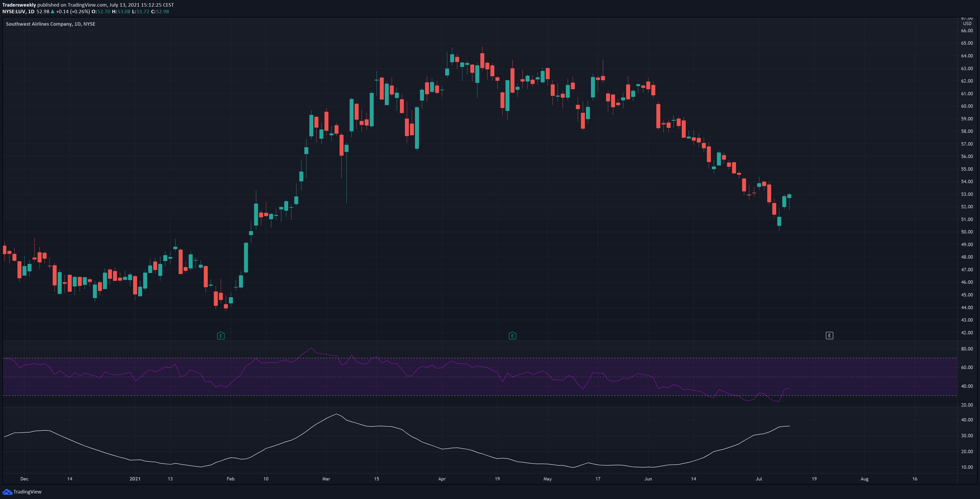
Task: Click the end of the purple RSI line
Action: coord(789,388)
